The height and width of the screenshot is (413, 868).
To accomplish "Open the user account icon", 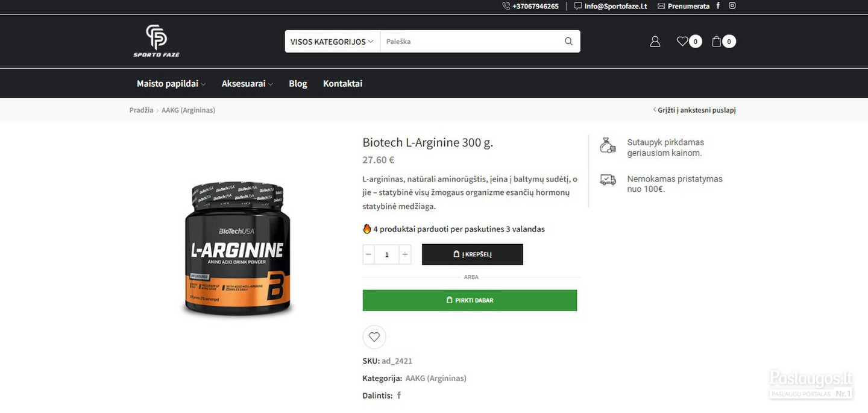I will (655, 42).
